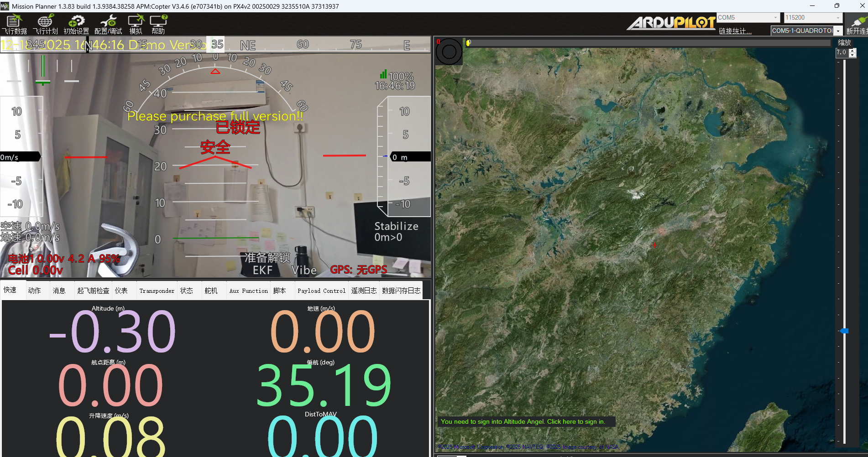Open the 飞行数据 flight data view
Image resolution: width=868 pixels, height=457 pixels.
(14, 24)
